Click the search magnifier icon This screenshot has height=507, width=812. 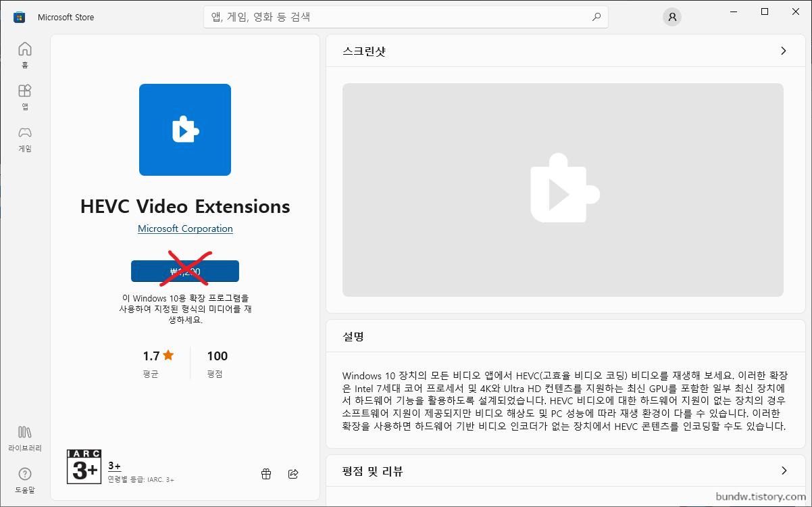pos(597,17)
